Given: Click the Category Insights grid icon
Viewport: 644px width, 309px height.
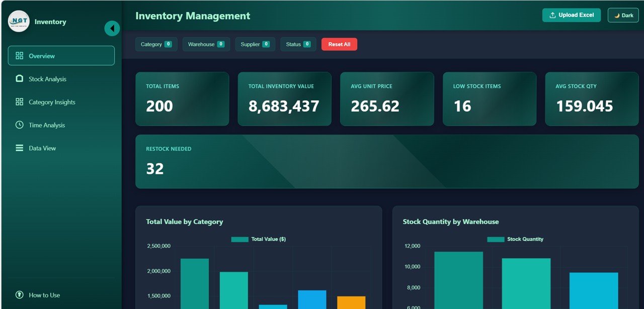Looking at the screenshot, I should (20, 102).
